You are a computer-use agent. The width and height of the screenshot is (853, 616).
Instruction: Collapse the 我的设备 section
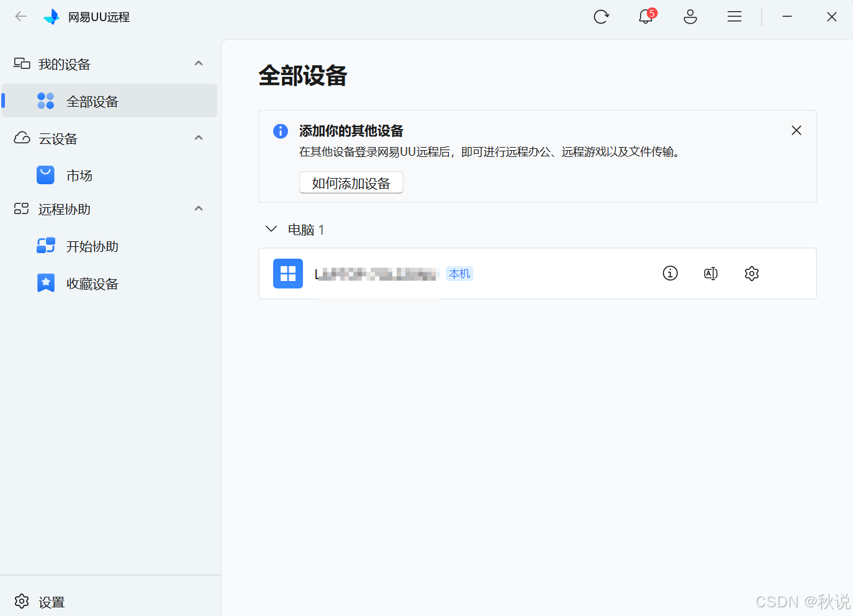click(199, 63)
